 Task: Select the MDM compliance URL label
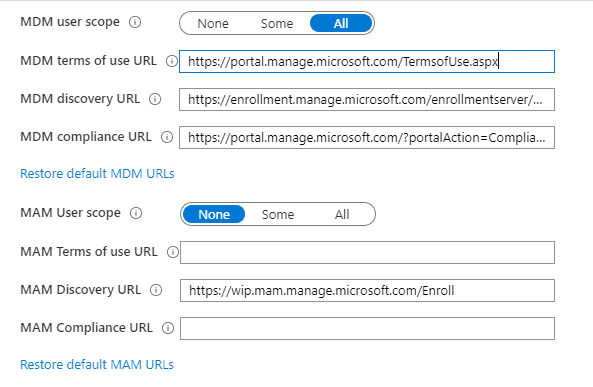(x=86, y=137)
